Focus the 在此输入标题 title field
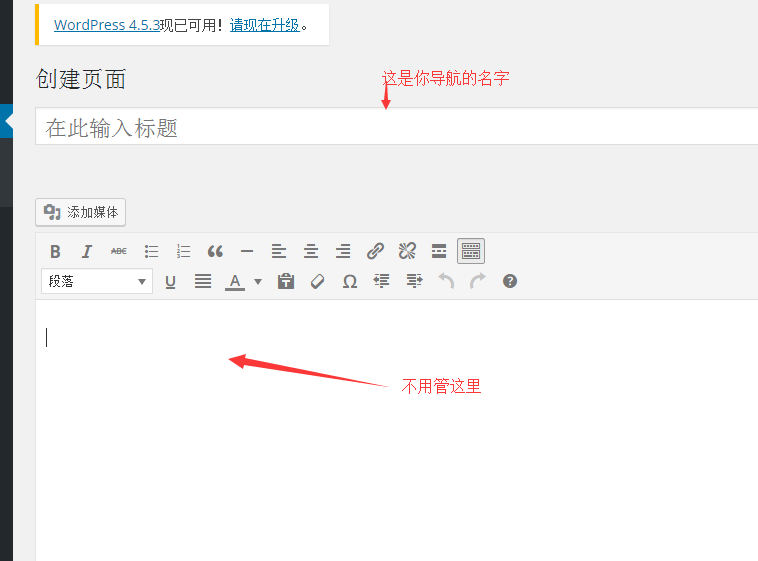 (396, 126)
